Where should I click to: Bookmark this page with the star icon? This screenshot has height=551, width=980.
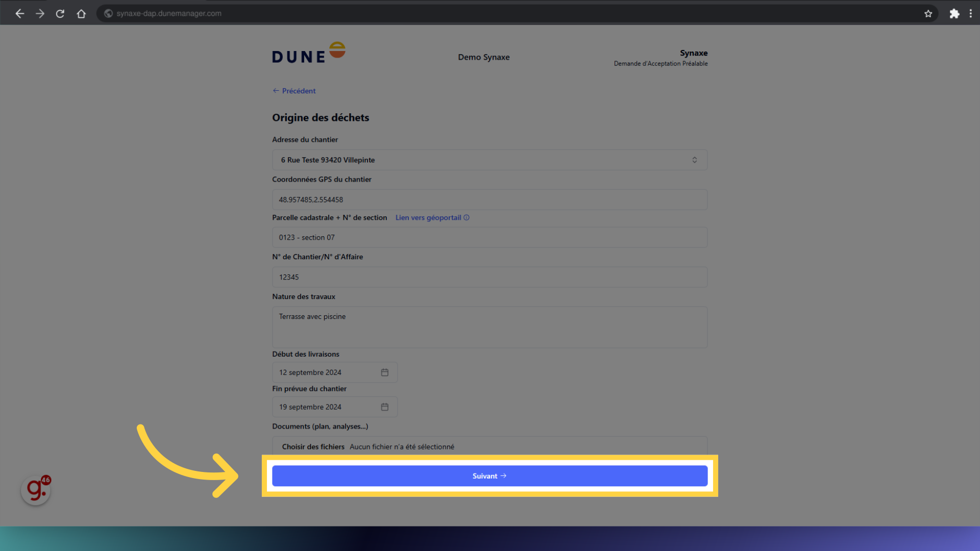click(x=928, y=14)
